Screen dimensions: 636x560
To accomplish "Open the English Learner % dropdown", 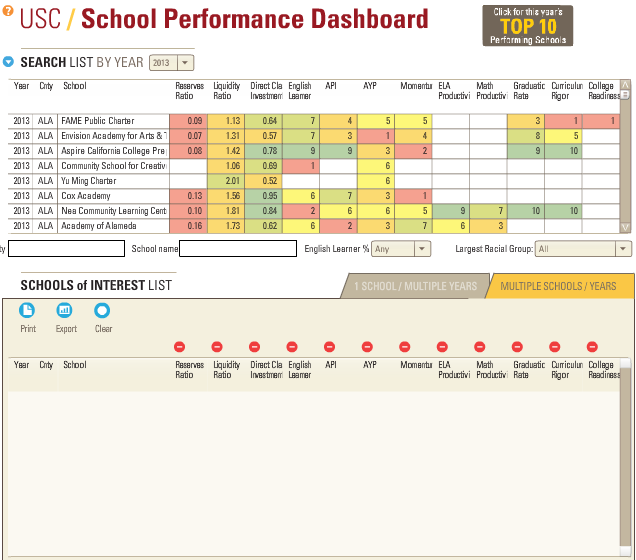I will 401,249.
